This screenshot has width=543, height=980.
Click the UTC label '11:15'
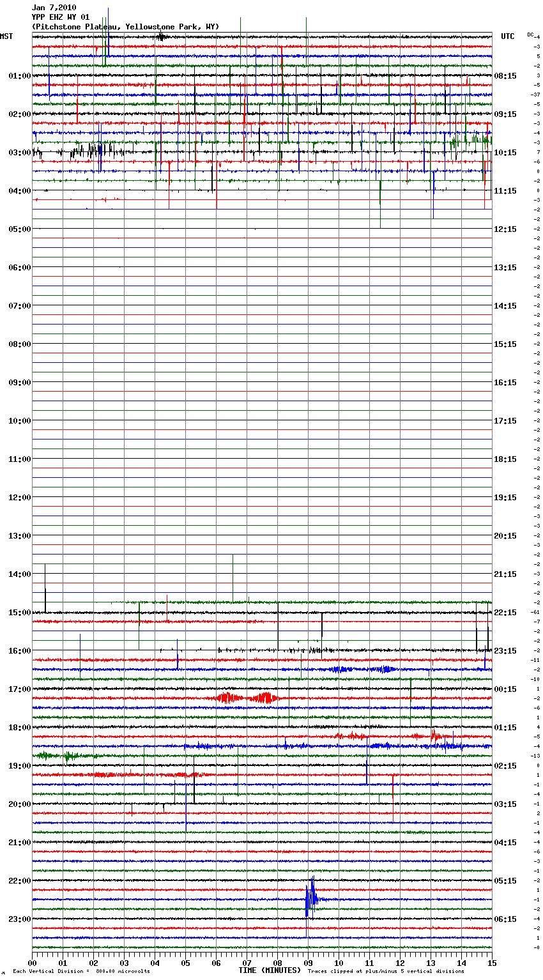pyautogui.click(x=505, y=191)
